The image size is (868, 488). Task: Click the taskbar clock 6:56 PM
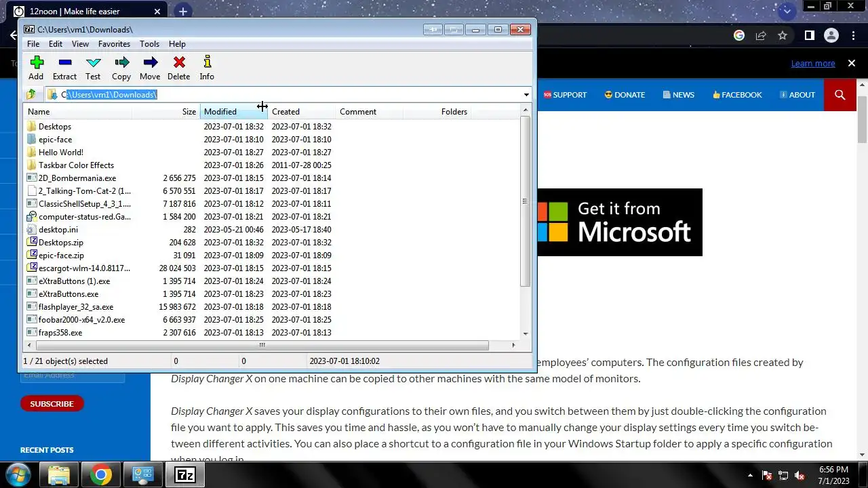[x=833, y=469]
